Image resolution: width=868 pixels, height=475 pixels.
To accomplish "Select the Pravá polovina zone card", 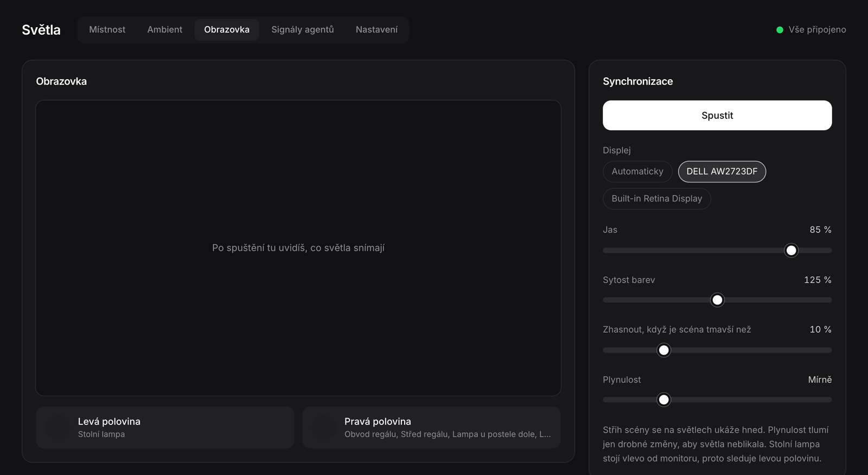I will (431, 427).
